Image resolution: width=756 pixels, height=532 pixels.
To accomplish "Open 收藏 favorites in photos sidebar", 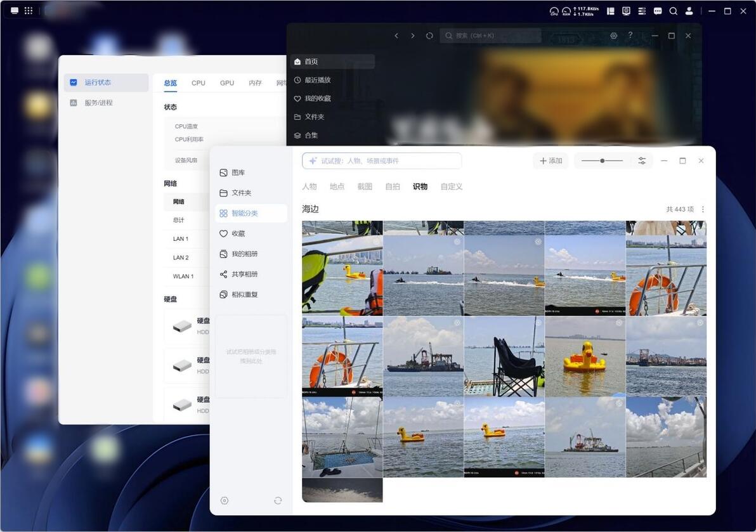I will 251,234.
